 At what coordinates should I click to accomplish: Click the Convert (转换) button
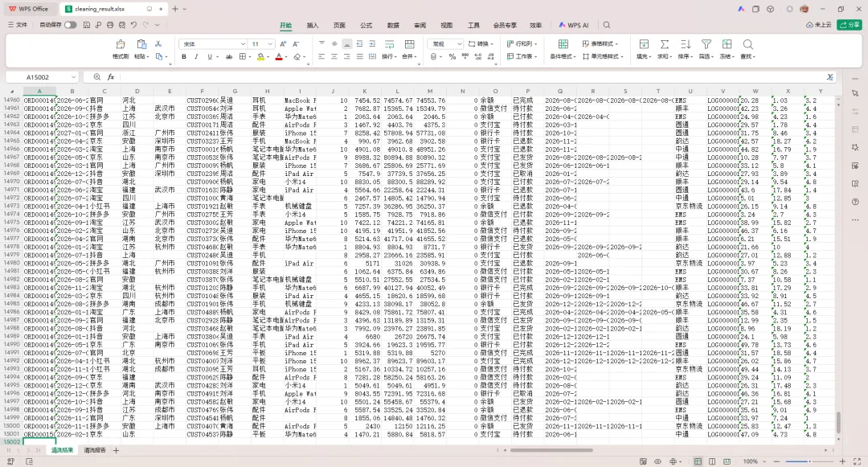(x=481, y=43)
